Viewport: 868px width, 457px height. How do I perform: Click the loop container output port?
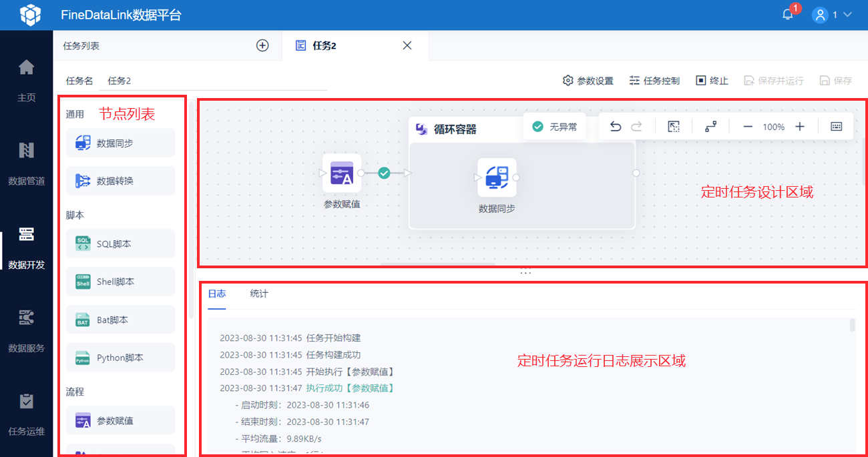point(636,173)
